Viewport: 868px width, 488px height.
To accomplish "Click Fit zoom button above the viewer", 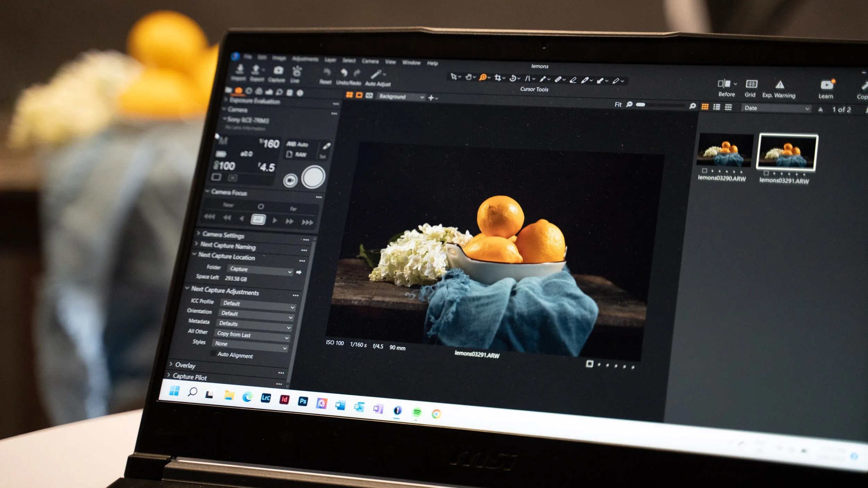I will tap(618, 104).
